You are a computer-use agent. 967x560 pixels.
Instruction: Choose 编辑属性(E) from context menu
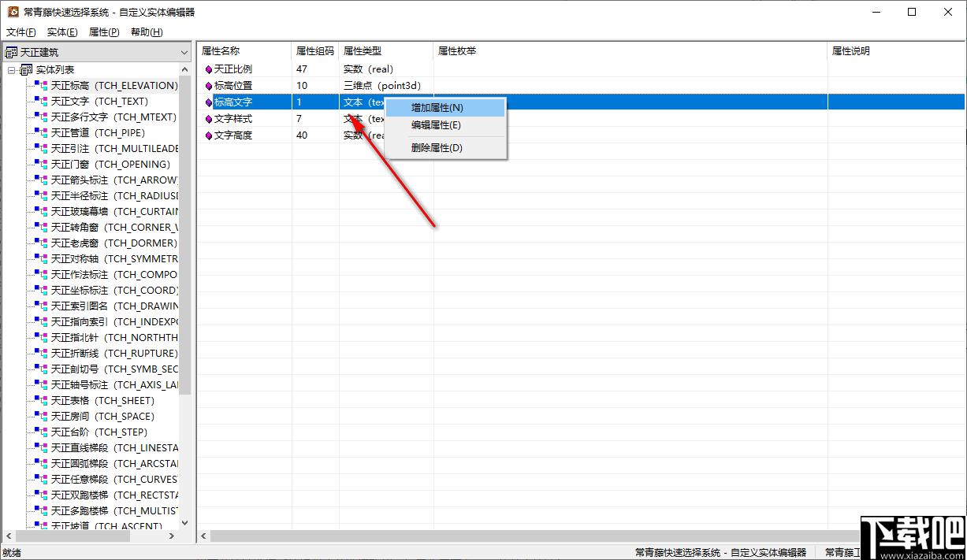445,125
